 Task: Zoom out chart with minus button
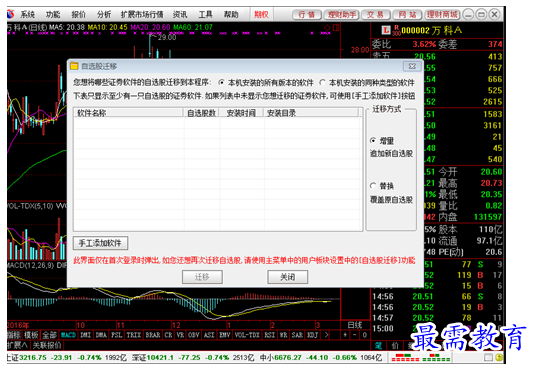tap(355, 335)
